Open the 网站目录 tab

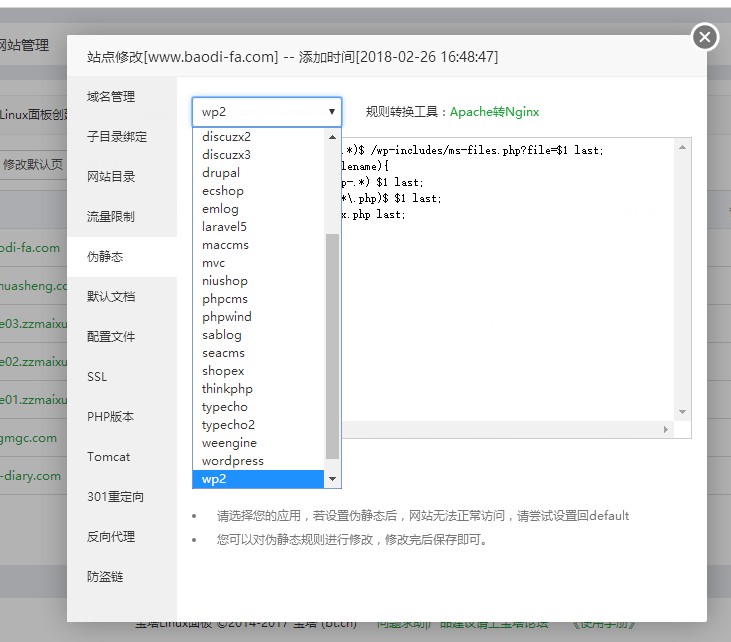click(110, 177)
